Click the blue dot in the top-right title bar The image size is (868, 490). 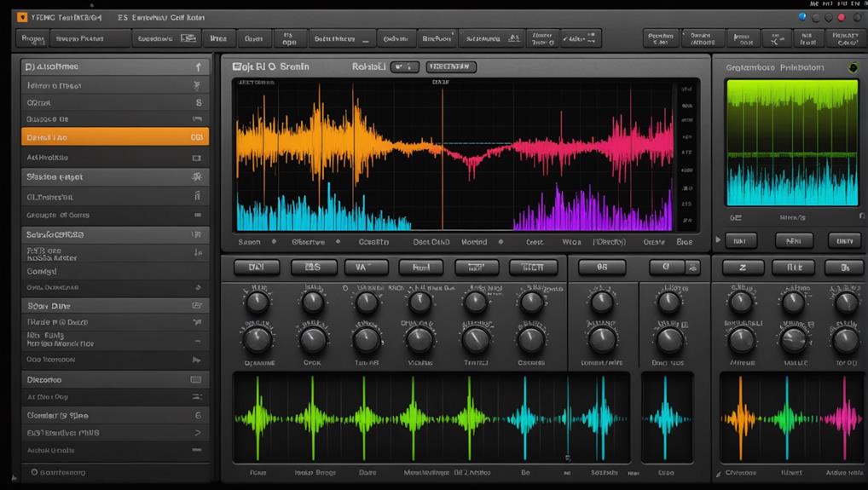click(x=802, y=17)
